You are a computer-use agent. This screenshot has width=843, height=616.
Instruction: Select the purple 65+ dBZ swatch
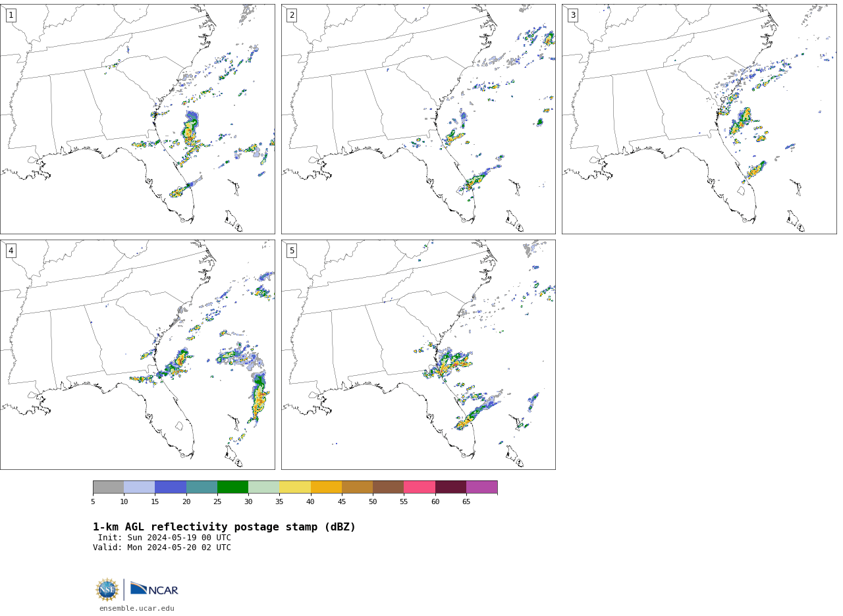pyautogui.click(x=481, y=487)
